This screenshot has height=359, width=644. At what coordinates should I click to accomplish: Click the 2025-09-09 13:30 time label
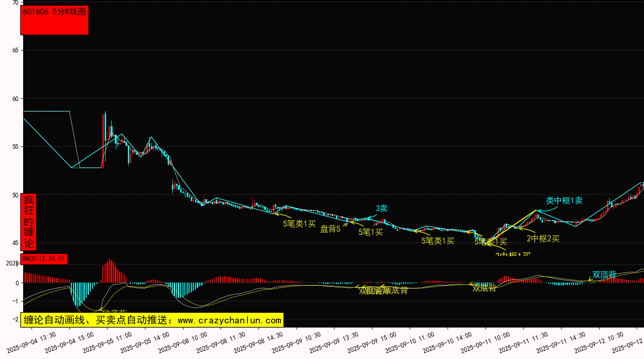[x=334, y=342]
